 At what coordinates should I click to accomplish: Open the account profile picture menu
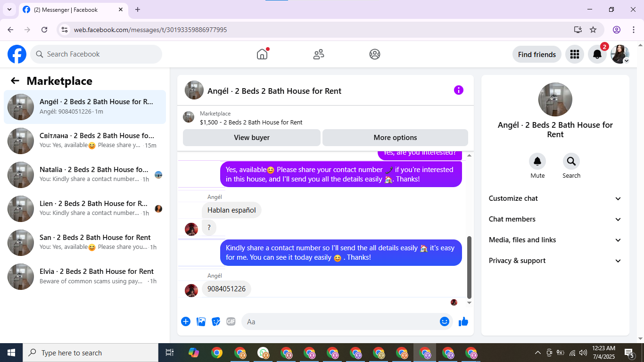click(620, 54)
